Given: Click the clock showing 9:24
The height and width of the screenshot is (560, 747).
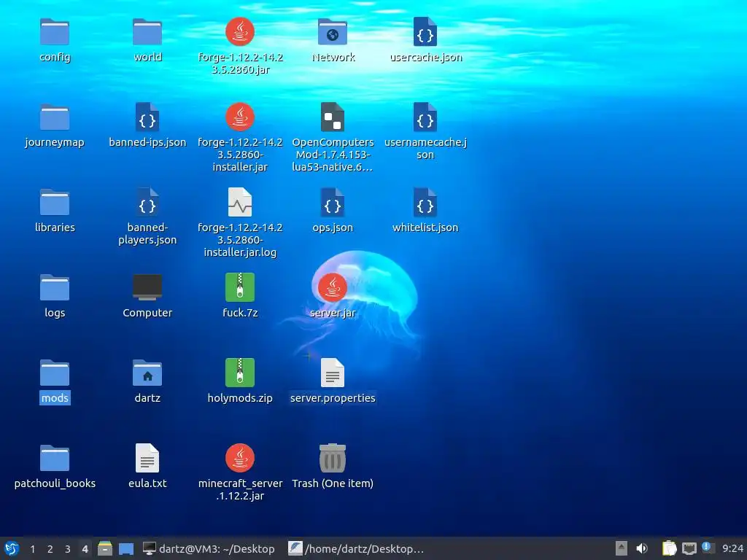Looking at the screenshot, I should 732,549.
